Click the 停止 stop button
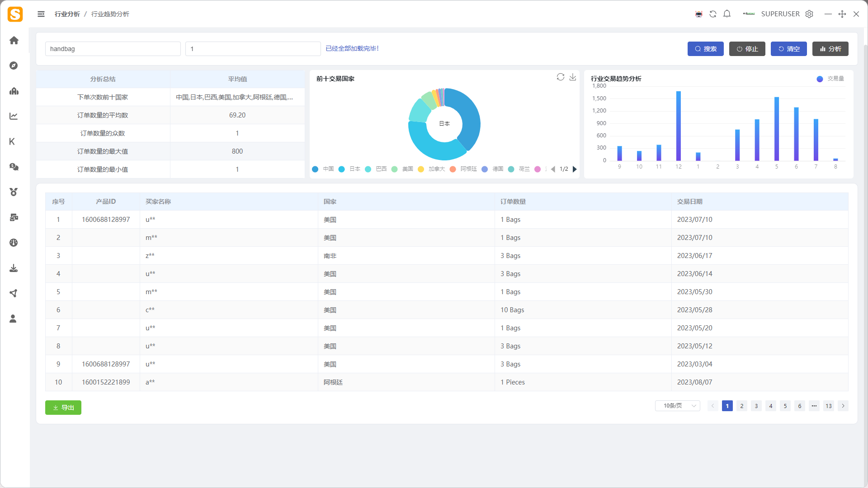 tap(747, 49)
